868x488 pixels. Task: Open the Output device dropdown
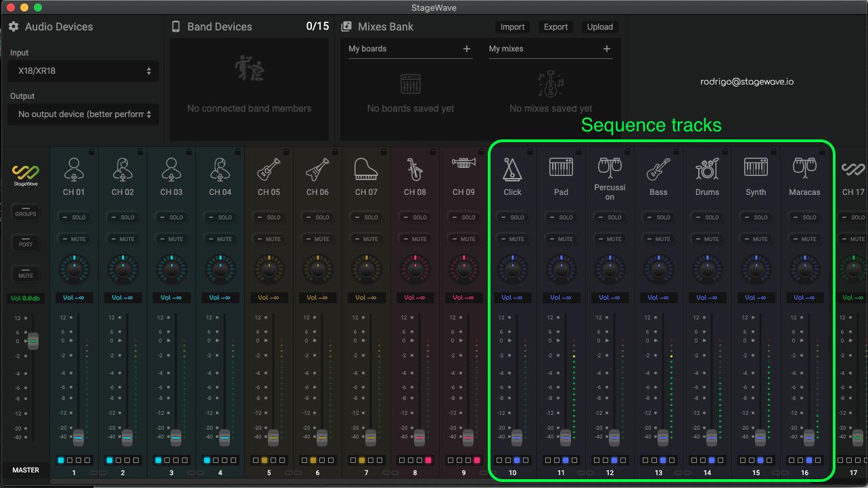(84, 114)
